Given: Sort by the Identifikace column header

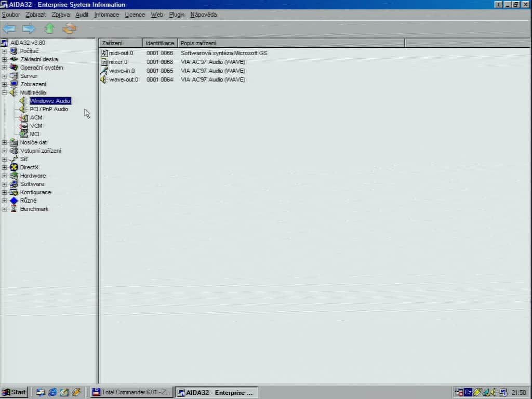Looking at the screenshot, I should coord(160,43).
